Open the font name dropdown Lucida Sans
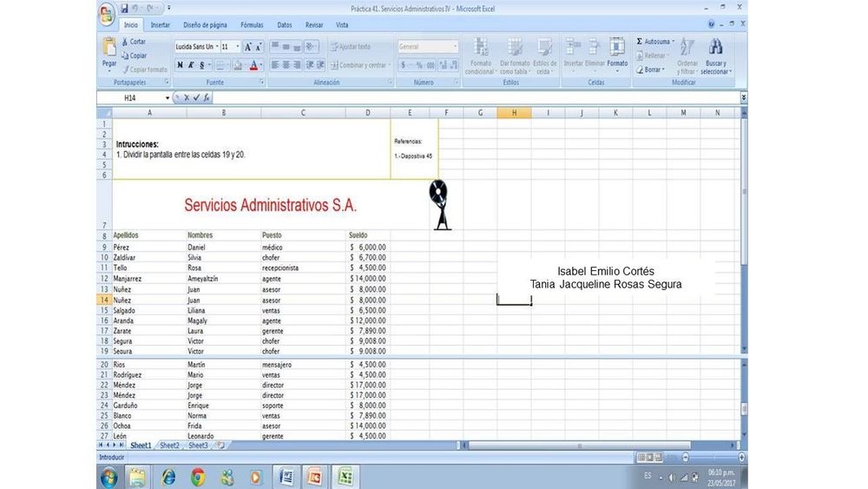 (195, 46)
